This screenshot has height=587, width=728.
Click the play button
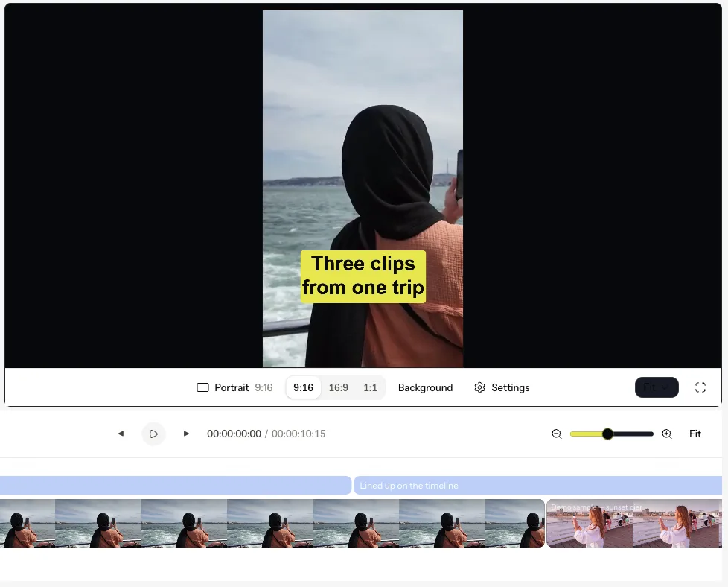[x=153, y=434]
